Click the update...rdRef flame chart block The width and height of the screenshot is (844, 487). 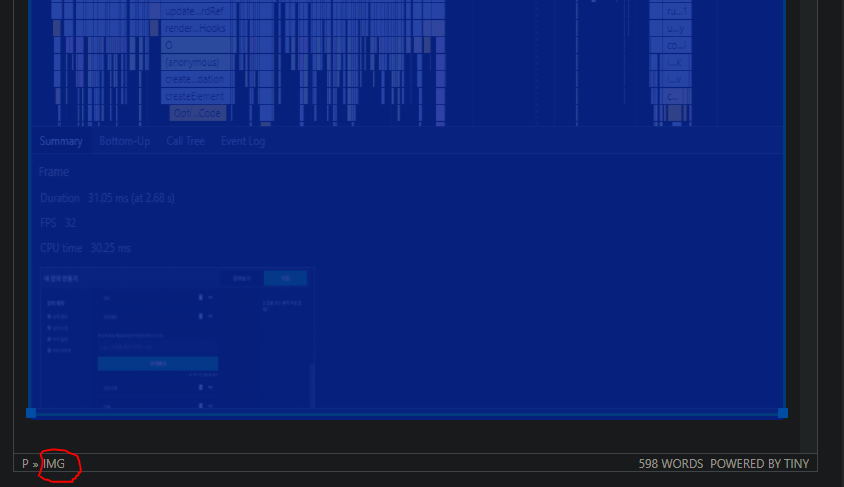(194, 11)
